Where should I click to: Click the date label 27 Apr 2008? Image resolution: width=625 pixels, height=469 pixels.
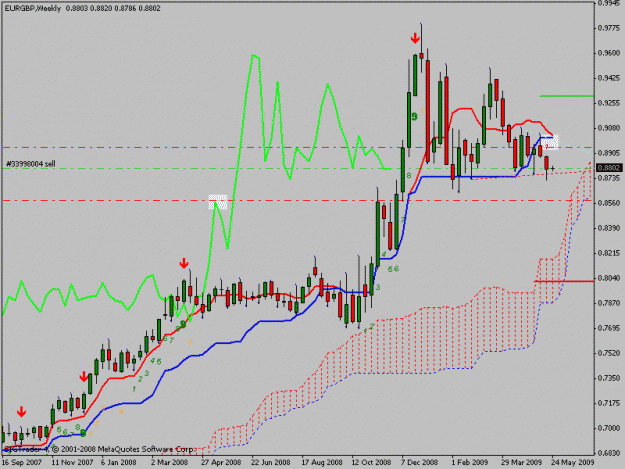(x=221, y=463)
